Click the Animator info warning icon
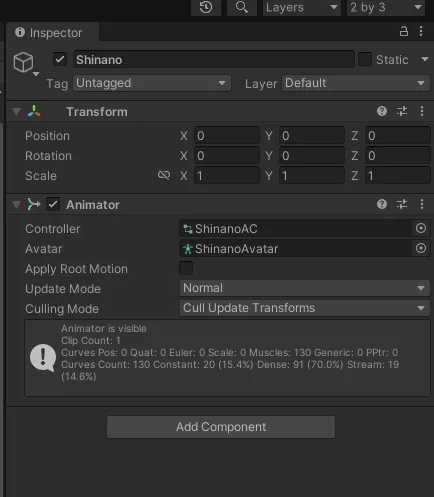Image resolution: width=434 pixels, height=497 pixels. (x=43, y=358)
